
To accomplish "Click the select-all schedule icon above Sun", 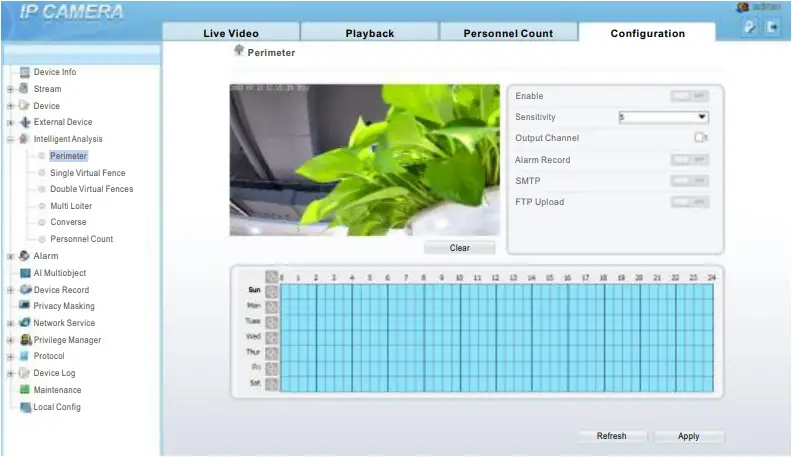I will pyautogui.click(x=272, y=277).
